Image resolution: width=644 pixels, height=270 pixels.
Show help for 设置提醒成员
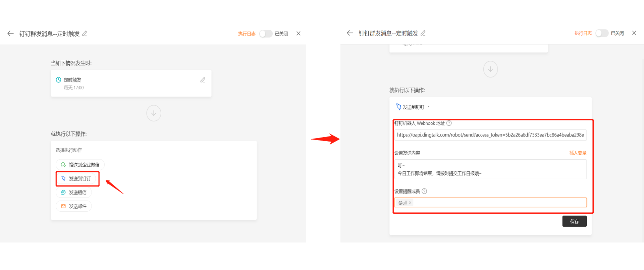424,191
